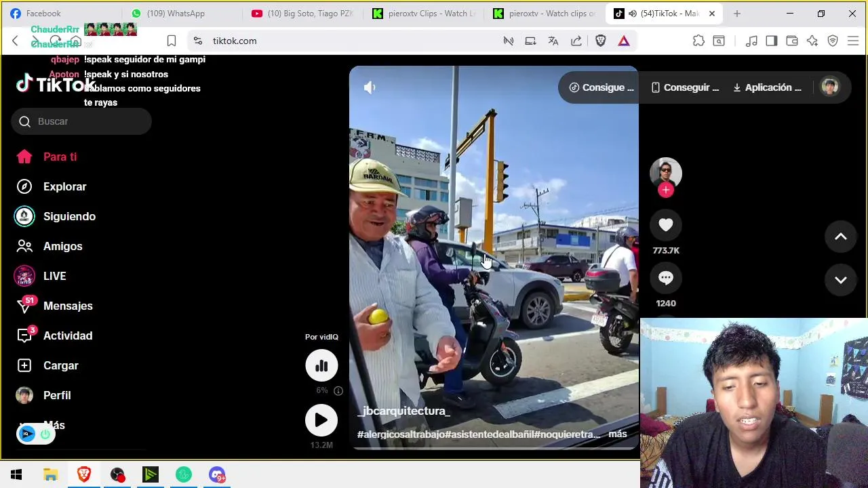Open Brave VPN icon
This screenshot has width=868, height=488.
(833, 41)
